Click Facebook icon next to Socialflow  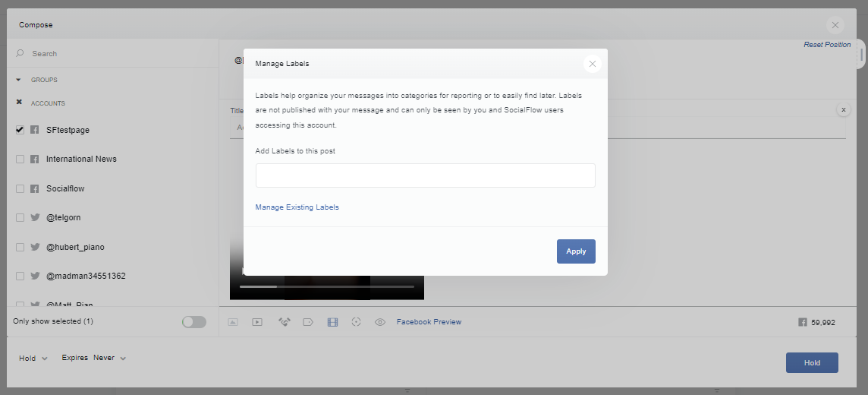tap(34, 188)
